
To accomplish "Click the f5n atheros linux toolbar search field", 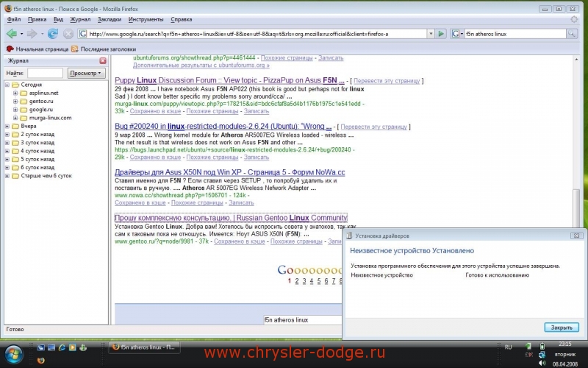I will (x=515, y=34).
